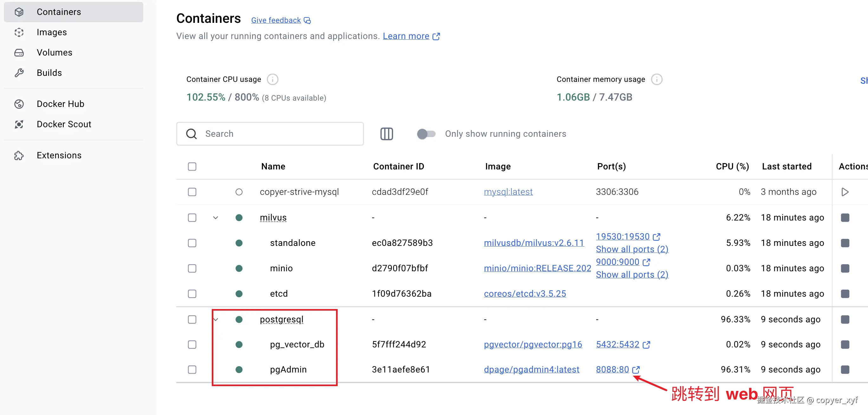Open Docker Hub from the sidebar
Screen dimensions: 868x415
74,104
